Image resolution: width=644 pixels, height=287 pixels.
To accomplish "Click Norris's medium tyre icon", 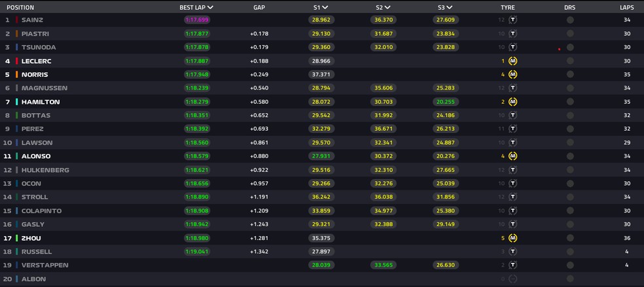I will [512, 75].
